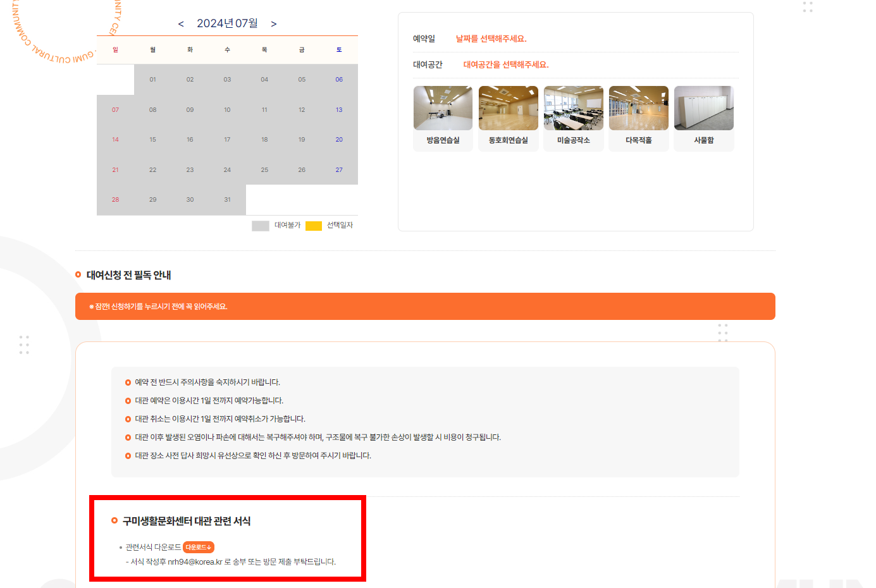This screenshot has width=876, height=588.
Task: Select the 미술공작소 room thumbnail
Action: pyautogui.click(x=574, y=108)
